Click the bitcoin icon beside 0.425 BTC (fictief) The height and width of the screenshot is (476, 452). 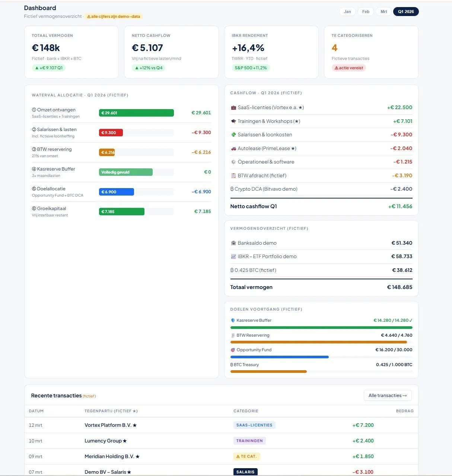[x=232, y=270]
